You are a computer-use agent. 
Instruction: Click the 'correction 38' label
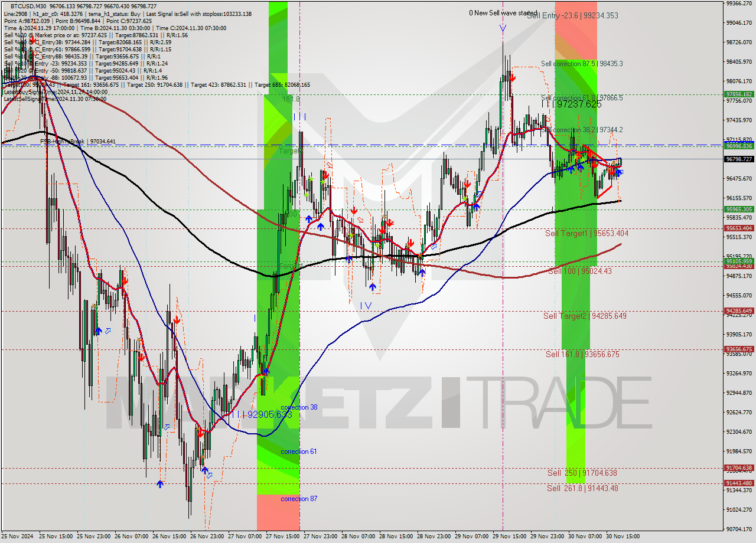click(x=299, y=407)
